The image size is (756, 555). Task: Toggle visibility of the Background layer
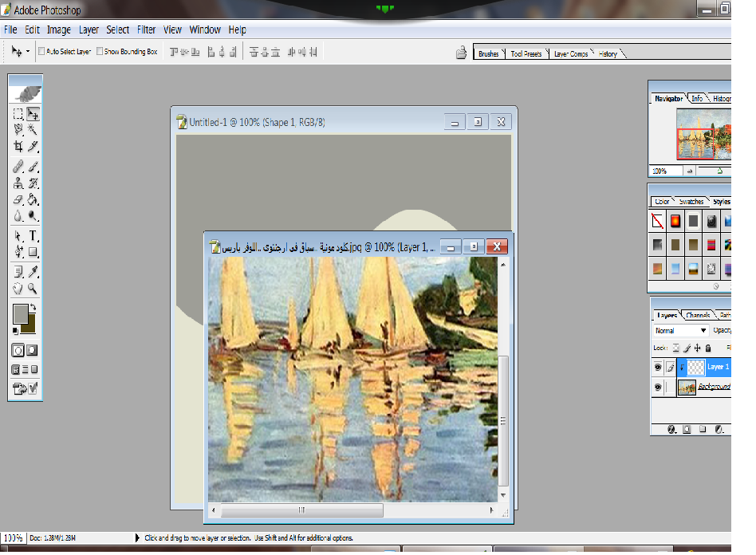coord(658,388)
